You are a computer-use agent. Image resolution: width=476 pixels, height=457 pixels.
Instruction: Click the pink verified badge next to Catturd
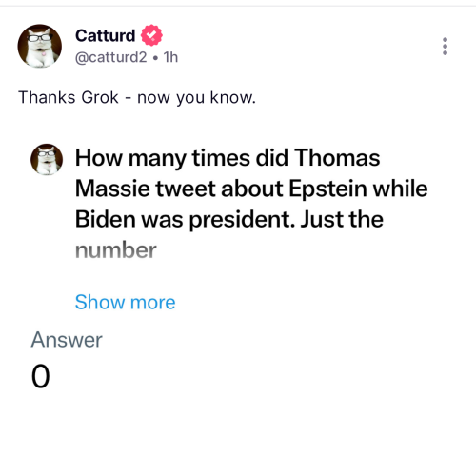pos(151,35)
